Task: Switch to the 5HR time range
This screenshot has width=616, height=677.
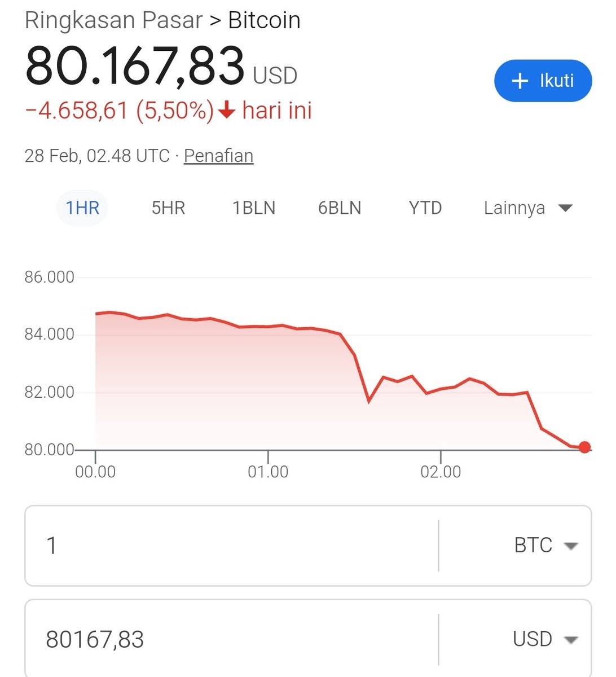Action: click(168, 208)
